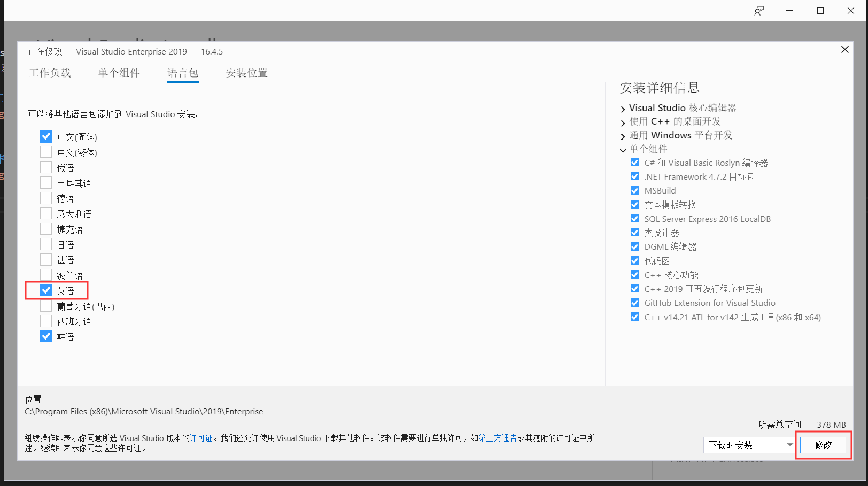Toggle GitHub Extension for Visual Studio

(635, 303)
